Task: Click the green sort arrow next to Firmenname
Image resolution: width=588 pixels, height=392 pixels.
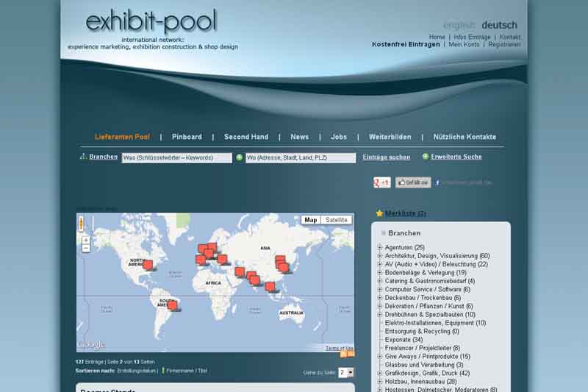Action: [162, 371]
